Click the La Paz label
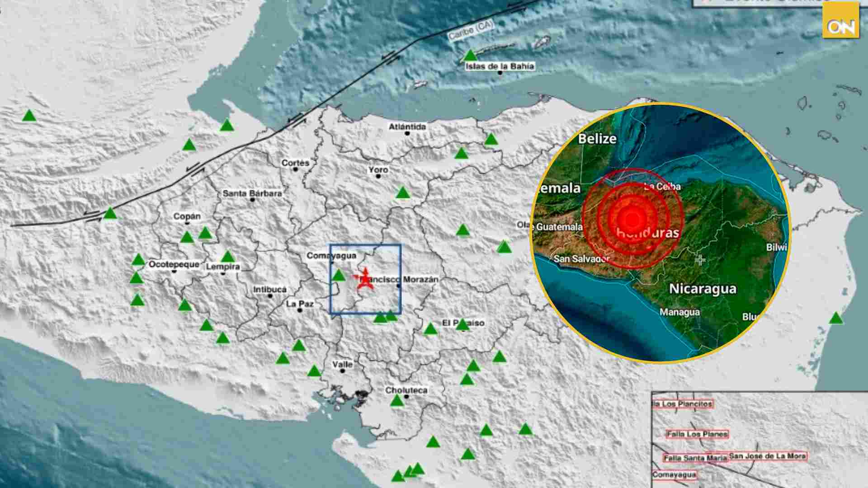 (x=300, y=304)
